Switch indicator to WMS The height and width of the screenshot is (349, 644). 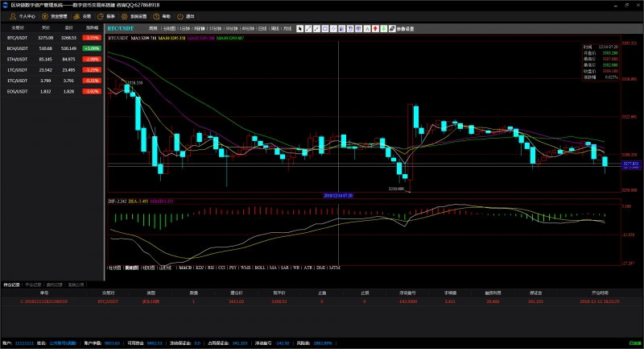point(246,268)
